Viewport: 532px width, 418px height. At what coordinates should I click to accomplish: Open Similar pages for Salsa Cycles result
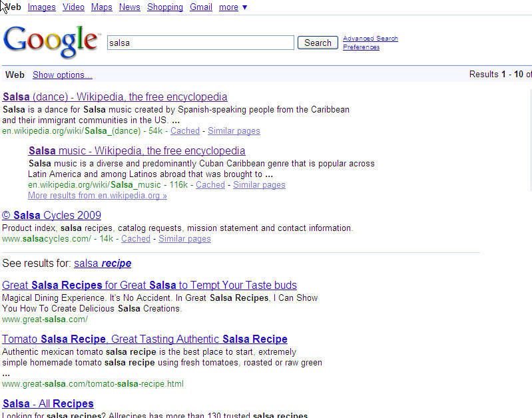click(184, 239)
